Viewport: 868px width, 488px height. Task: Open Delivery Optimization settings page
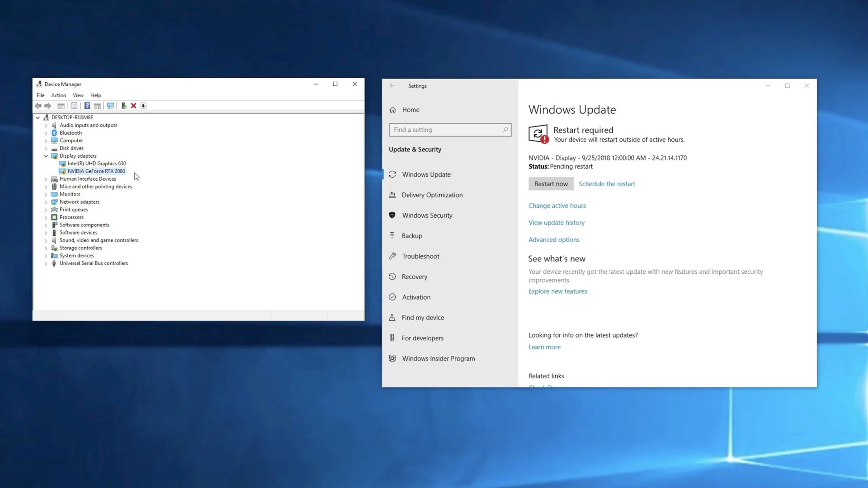432,195
